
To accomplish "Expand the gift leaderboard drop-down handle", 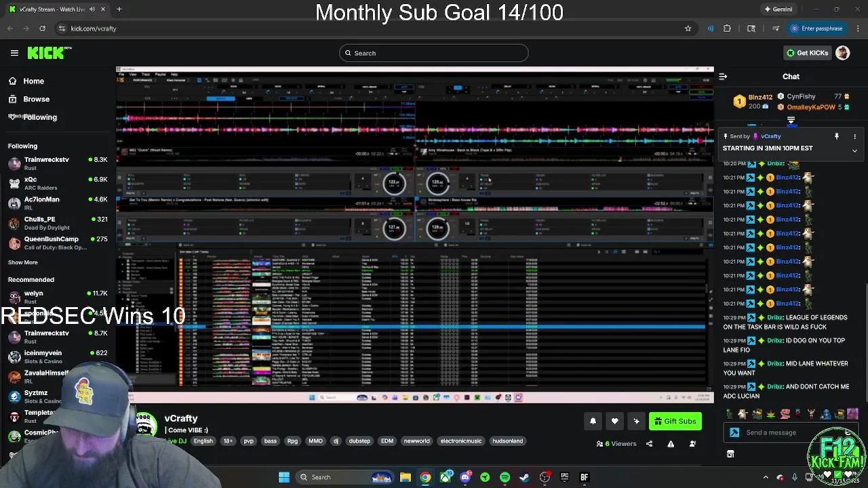I will (x=791, y=121).
